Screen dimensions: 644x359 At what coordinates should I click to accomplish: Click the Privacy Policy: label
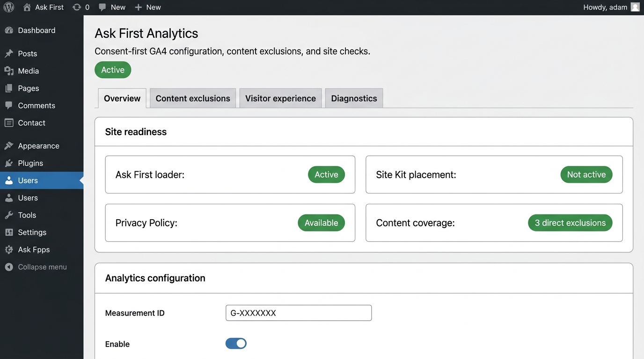pos(146,223)
